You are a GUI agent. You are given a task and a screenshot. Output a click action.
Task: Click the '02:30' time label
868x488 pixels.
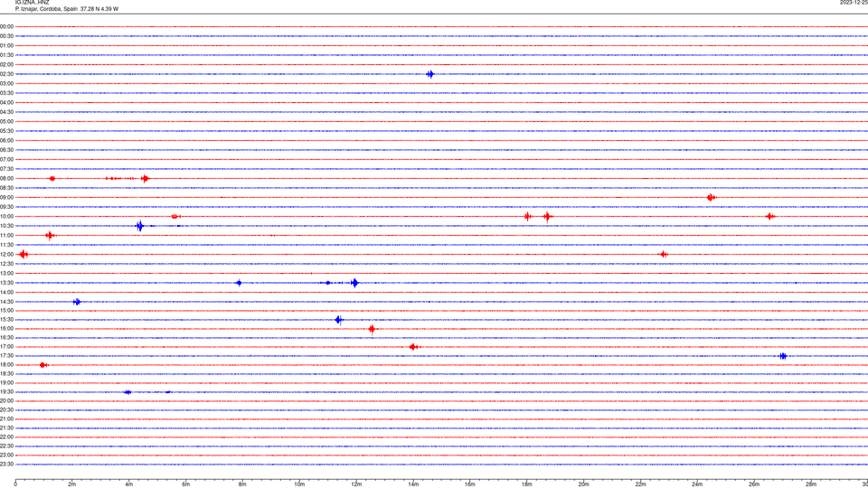[6, 74]
